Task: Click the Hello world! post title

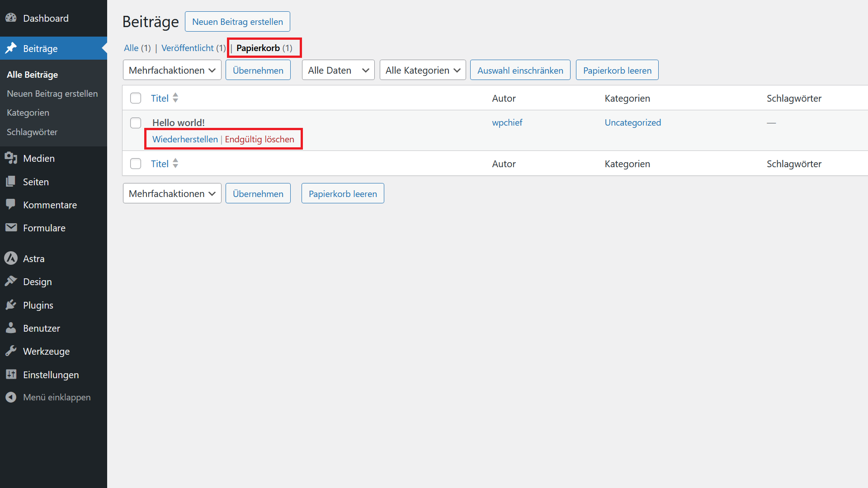Action: click(x=179, y=122)
